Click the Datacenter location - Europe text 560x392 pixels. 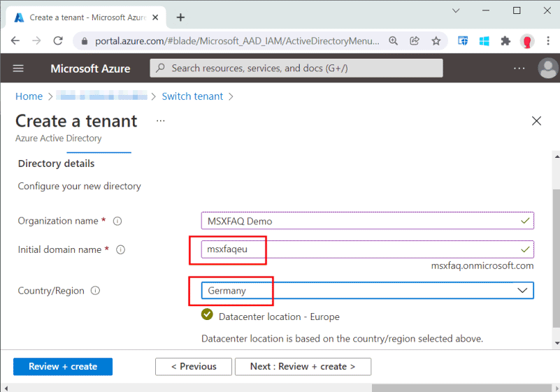tap(279, 317)
